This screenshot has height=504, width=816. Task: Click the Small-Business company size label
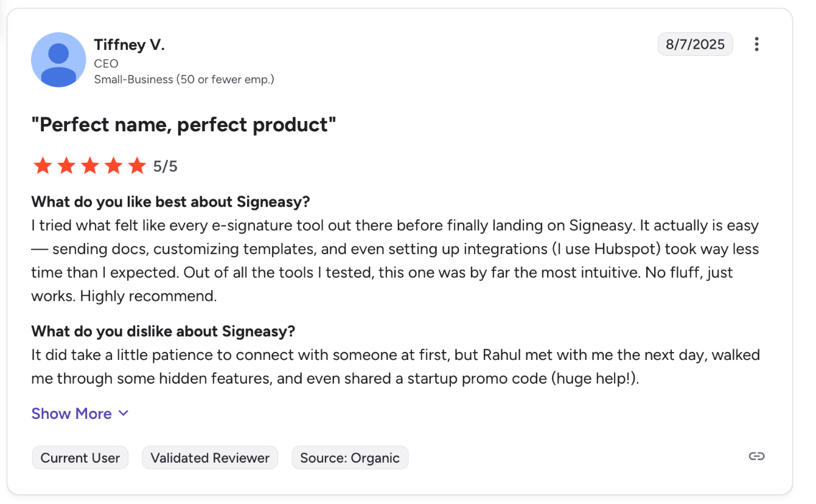[x=184, y=80]
